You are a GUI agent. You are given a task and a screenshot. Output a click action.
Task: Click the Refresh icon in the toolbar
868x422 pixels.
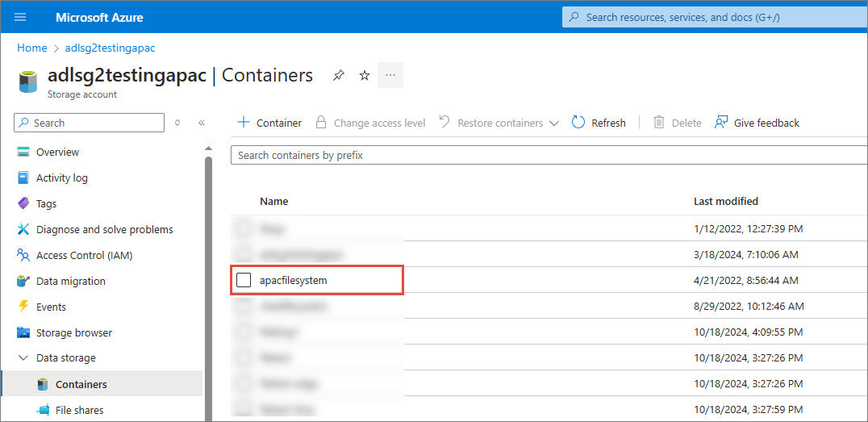(x=578, y=123)
